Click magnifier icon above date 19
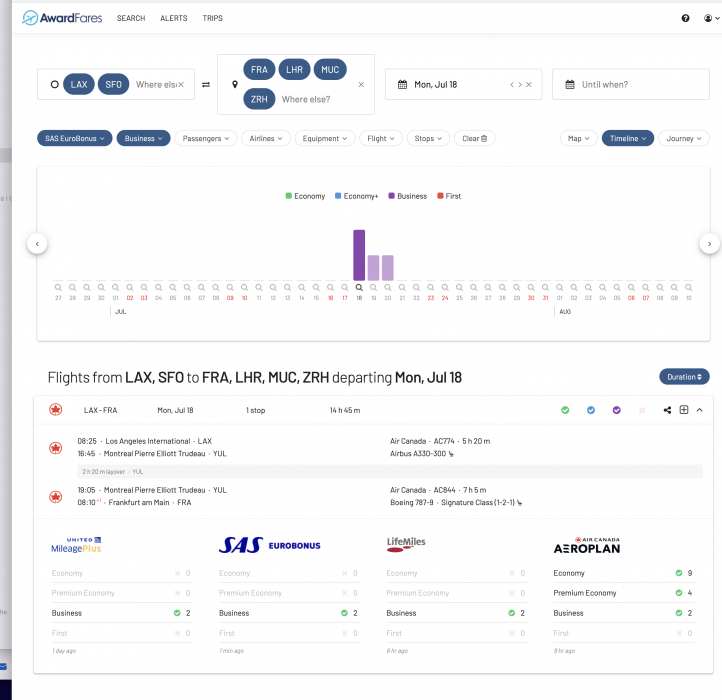The height and width of the screenshot is (700, 722). coord(373,287)
